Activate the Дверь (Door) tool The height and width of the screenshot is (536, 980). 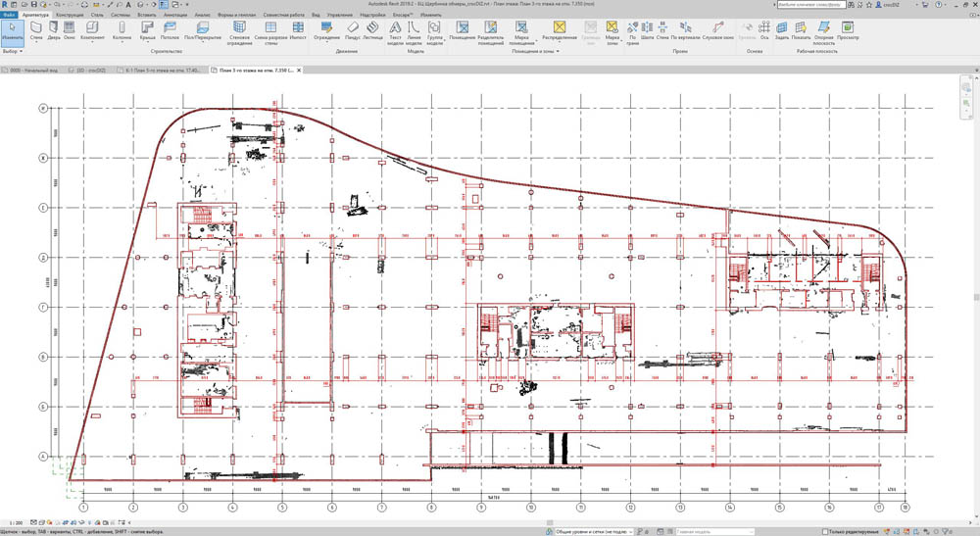54,31
